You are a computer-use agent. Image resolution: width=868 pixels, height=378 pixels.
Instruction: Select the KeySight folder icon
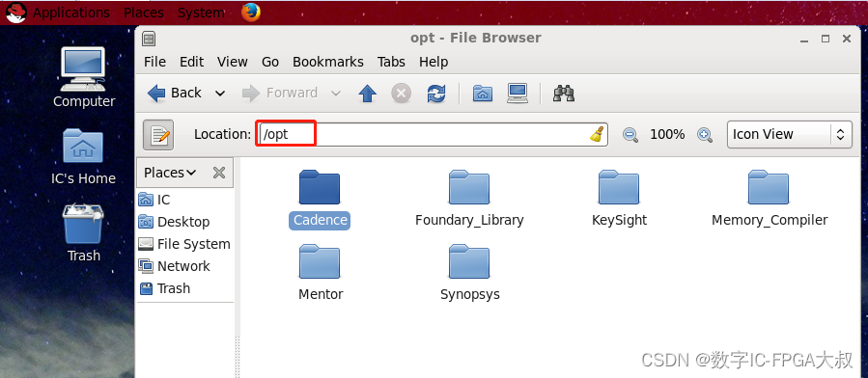click(x=619, y=187)
